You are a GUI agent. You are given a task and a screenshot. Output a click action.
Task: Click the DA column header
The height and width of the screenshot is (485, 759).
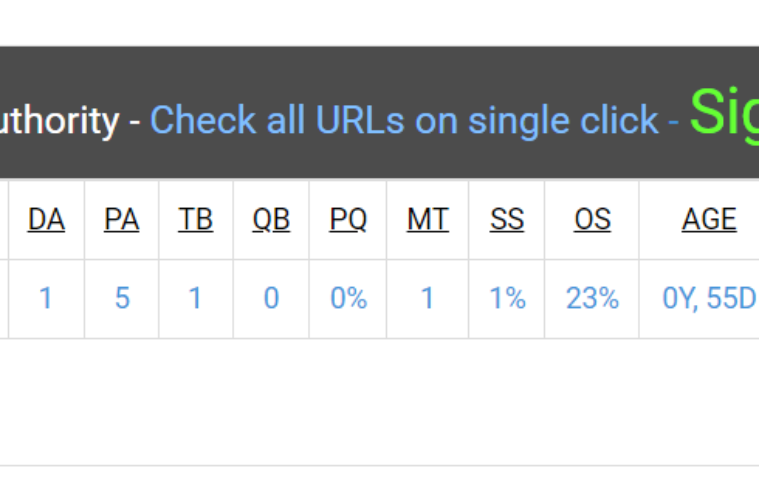(x=46, y=220)
